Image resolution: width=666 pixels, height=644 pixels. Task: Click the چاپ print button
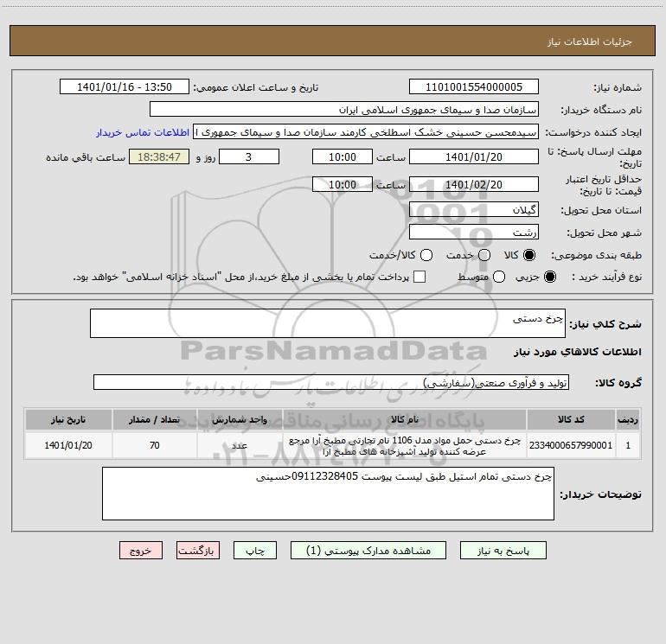(255, 551)
